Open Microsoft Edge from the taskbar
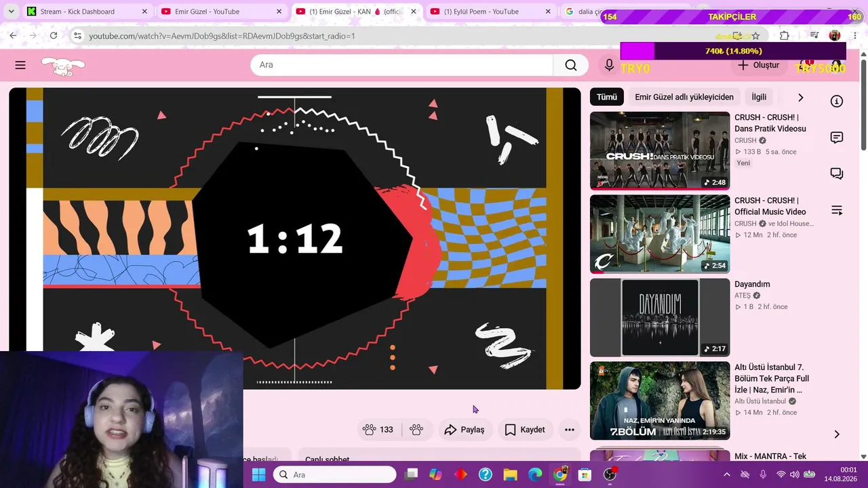 point(536,474)
